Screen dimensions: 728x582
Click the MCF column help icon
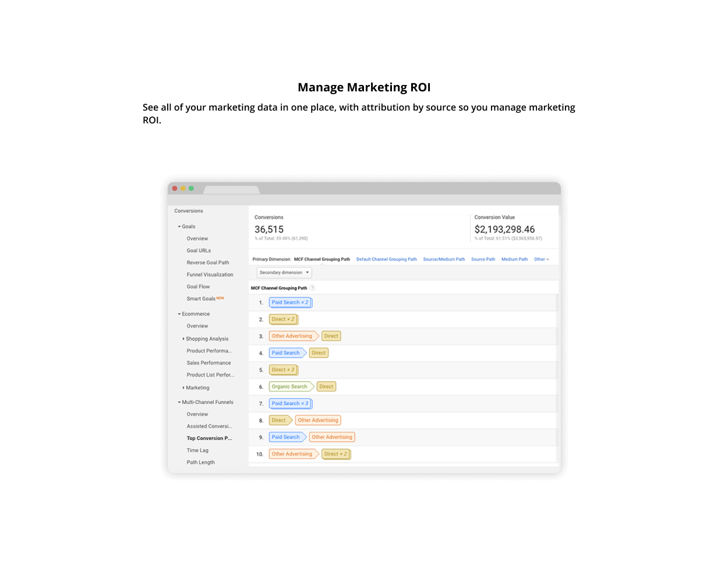[x=312, y=288]
